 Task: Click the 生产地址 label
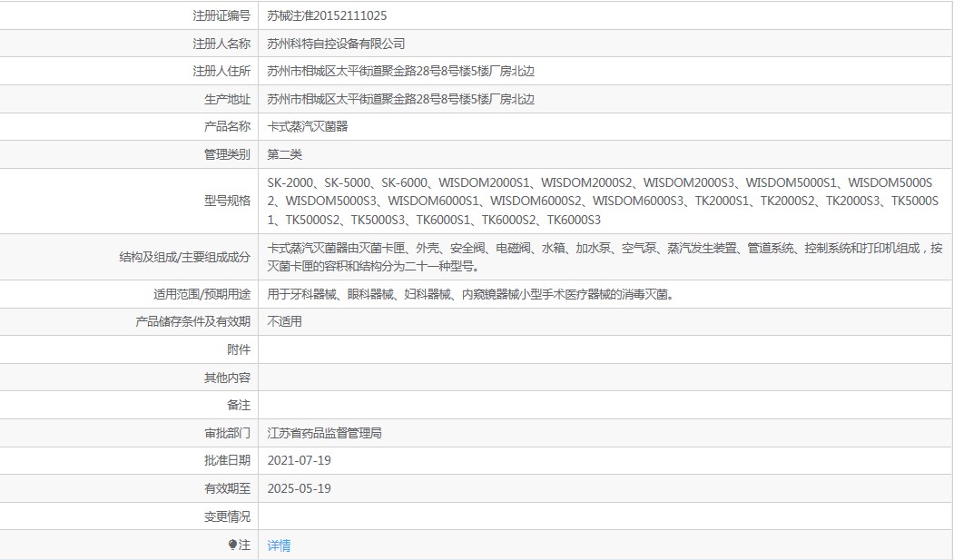click(227, 99)
